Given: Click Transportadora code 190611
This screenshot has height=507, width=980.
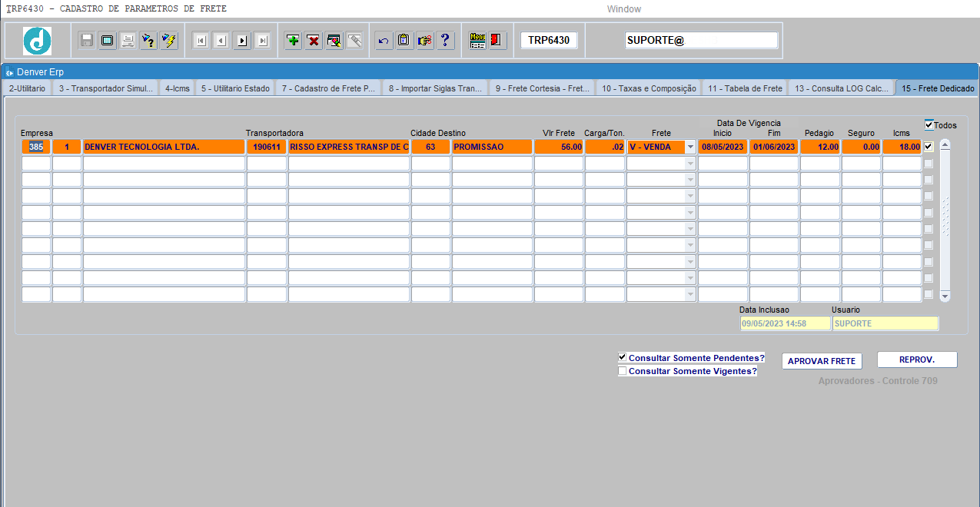Looking at the screenshot, I should 267,147.
